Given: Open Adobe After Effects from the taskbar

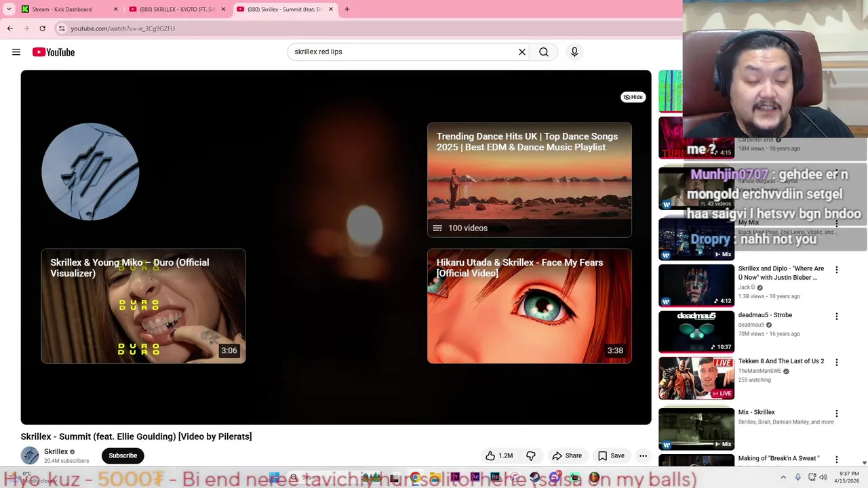Looking at the screenshot, I should coord(475,478).
